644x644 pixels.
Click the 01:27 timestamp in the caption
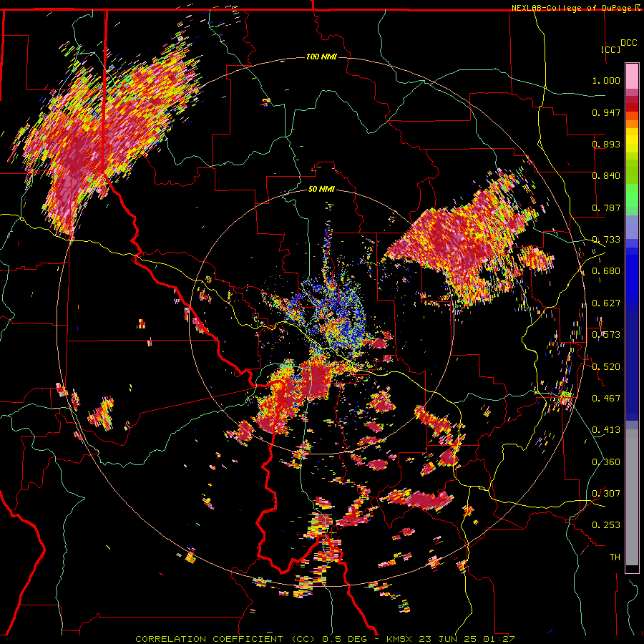click(x=498, y=639)
